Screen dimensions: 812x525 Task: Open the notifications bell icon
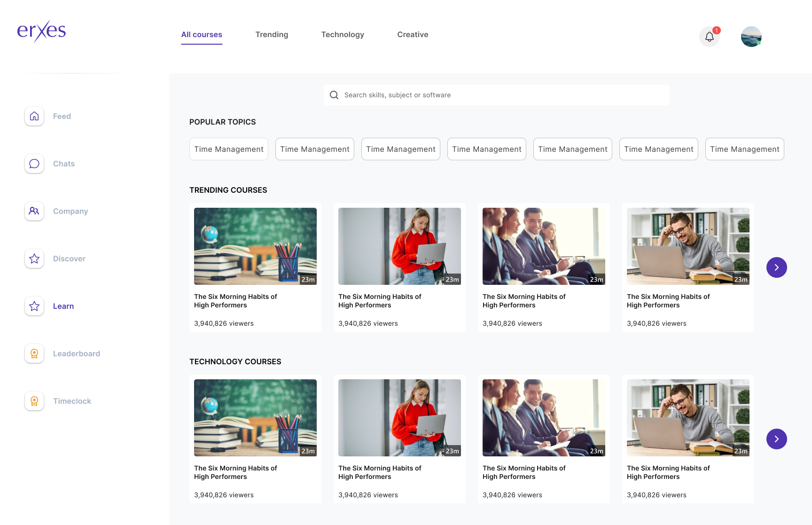click(709, 37)
